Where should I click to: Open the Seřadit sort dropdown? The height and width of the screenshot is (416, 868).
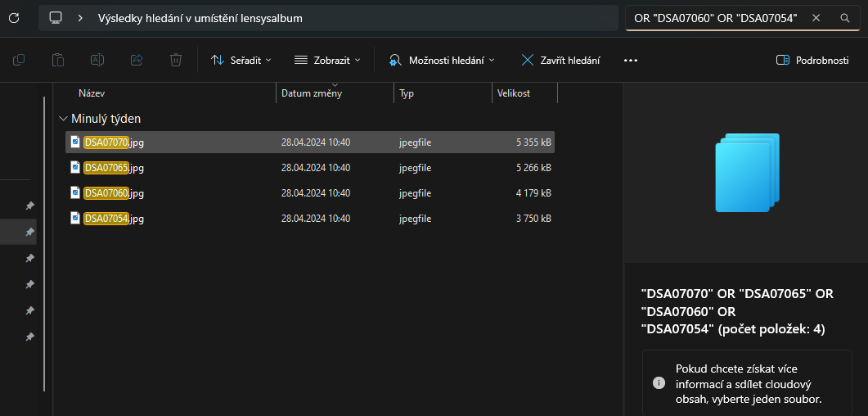tap(241, 61)
